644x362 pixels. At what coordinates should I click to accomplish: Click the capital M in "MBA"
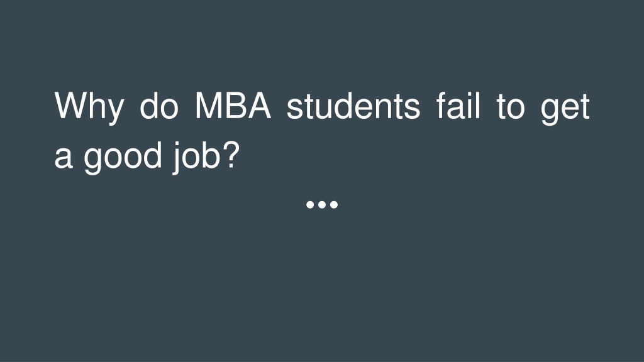(x=208, y=106)
